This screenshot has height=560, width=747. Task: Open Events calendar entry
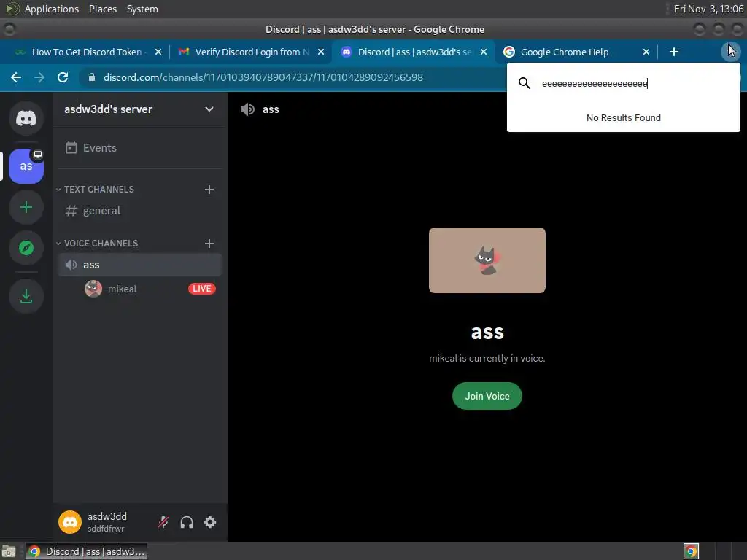139,147
